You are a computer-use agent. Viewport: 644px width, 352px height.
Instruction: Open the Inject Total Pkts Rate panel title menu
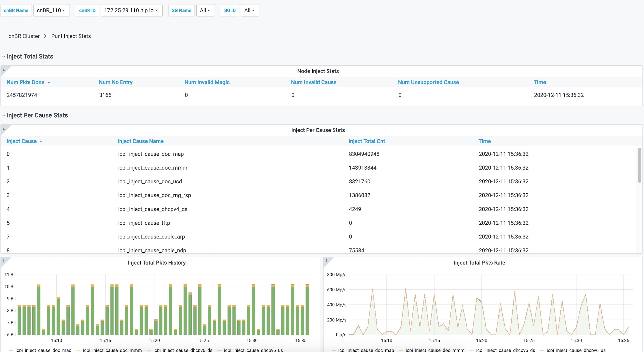click(x=479, y=263)
